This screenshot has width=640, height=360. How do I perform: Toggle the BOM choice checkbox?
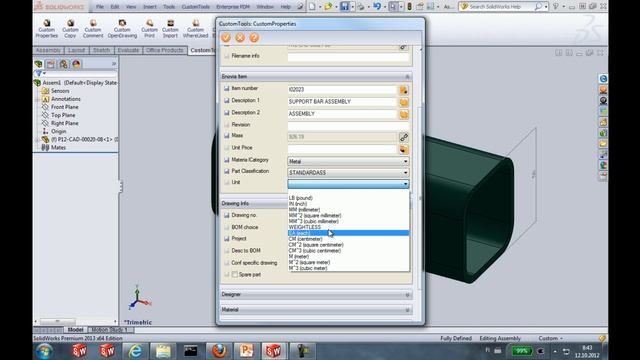[x=227, y=227]
